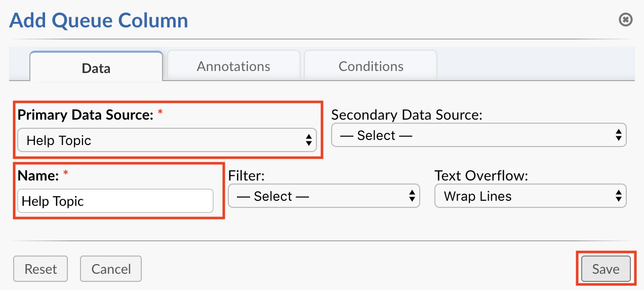Click the up-down arrows on Primary Data Source select
The width and height of the screenshot is (644, 290).
pyautogui.click(x=308, y=140)
